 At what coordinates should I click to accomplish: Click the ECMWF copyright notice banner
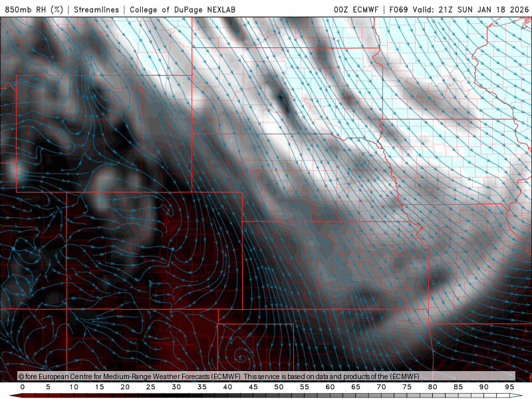pos(267,376)
